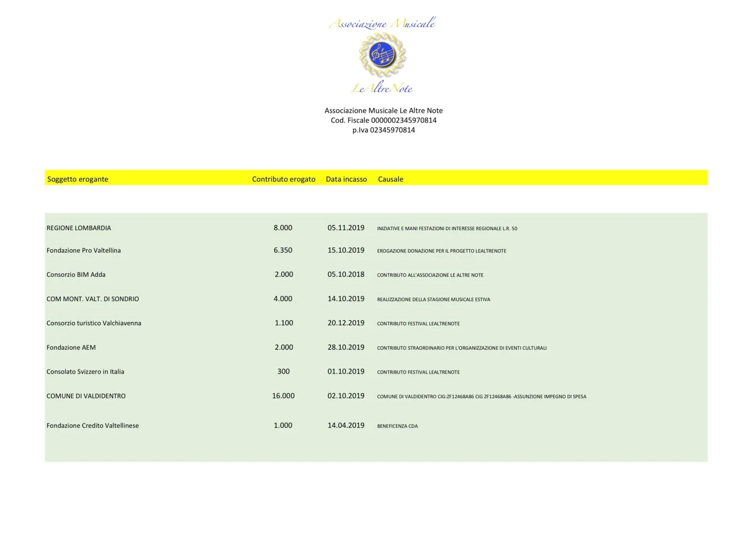Select the Consolato Svizzero in Italia entry
Viewport: 756px width, 535px height.
coord(85,372)
